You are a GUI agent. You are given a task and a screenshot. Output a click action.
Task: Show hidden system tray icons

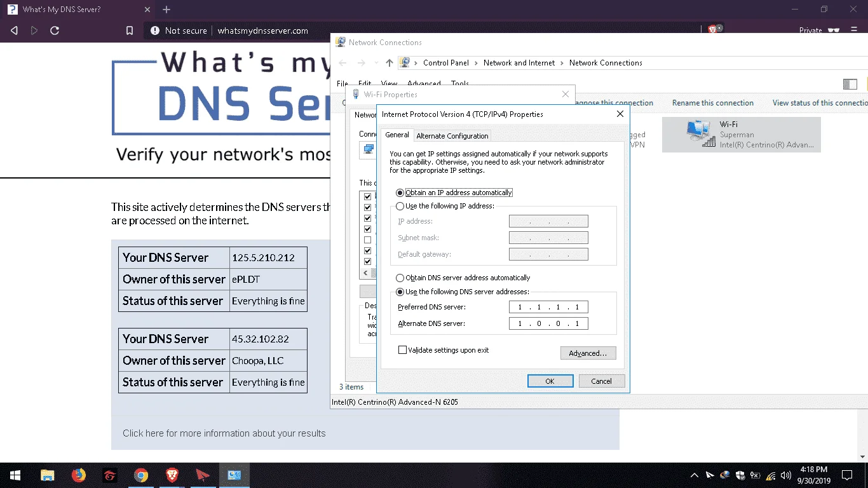pos(695,475)
